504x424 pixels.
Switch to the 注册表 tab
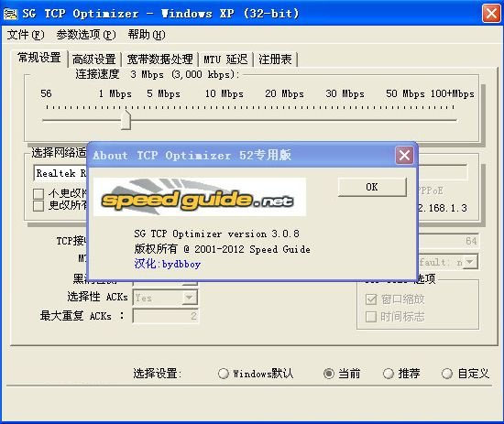click(x=275, y=60)
